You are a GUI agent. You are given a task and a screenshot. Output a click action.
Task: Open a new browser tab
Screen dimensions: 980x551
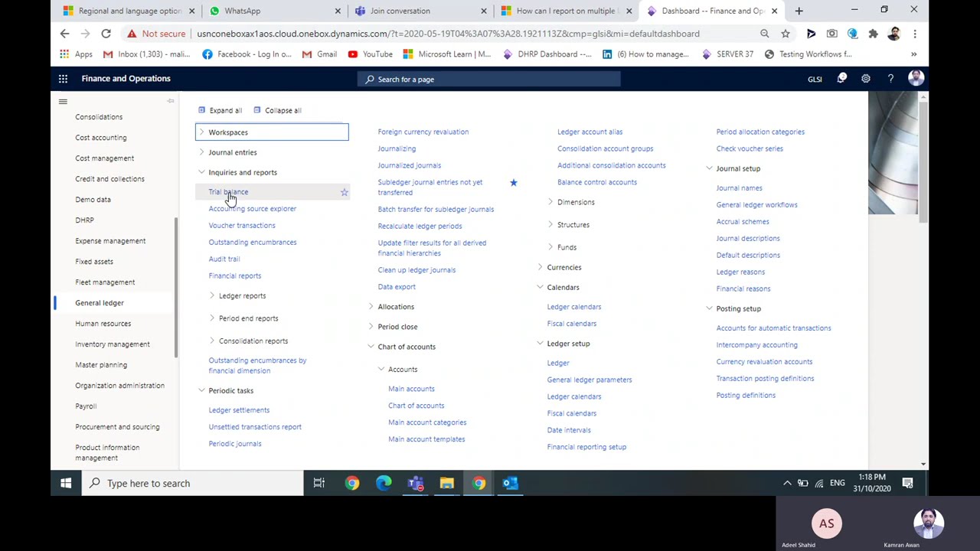[799, 11]
